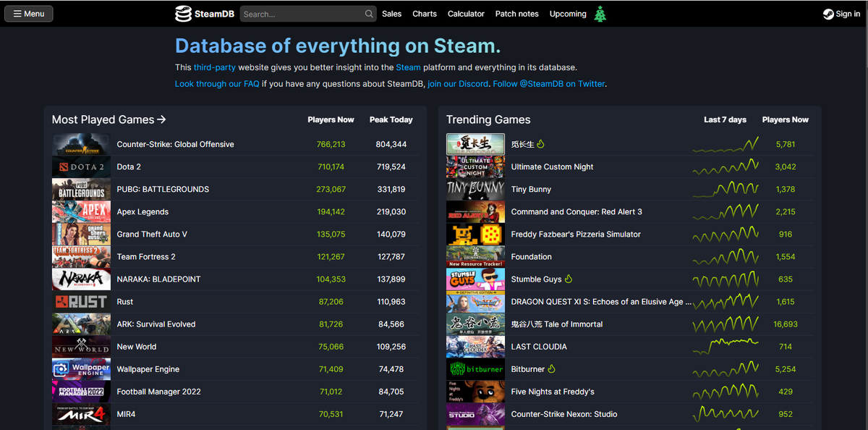Open the Dota 2 title link
Viewport: 868px width, 430px height.
pyautogui.click(x=129, y=166)
